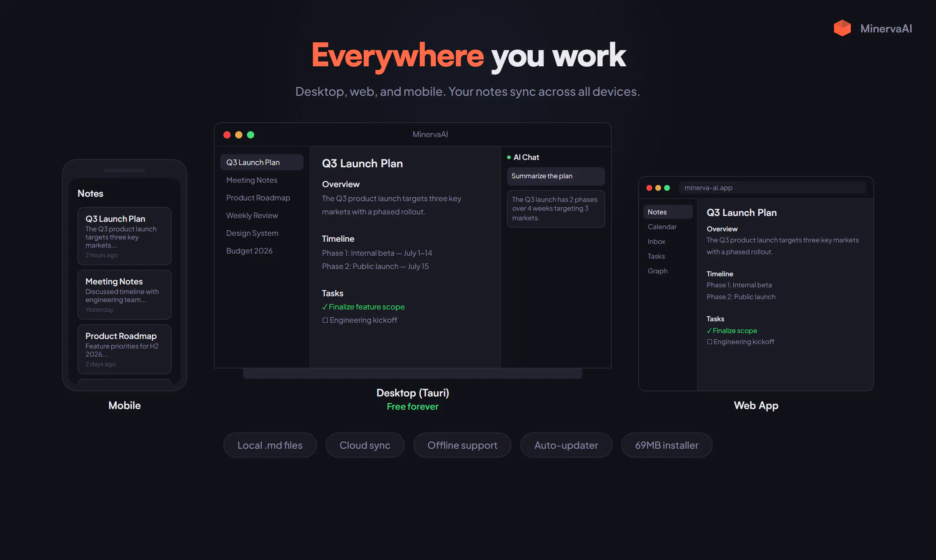Open Graph in Web App sidebar
936x560 pixels.
pos(668,271)
